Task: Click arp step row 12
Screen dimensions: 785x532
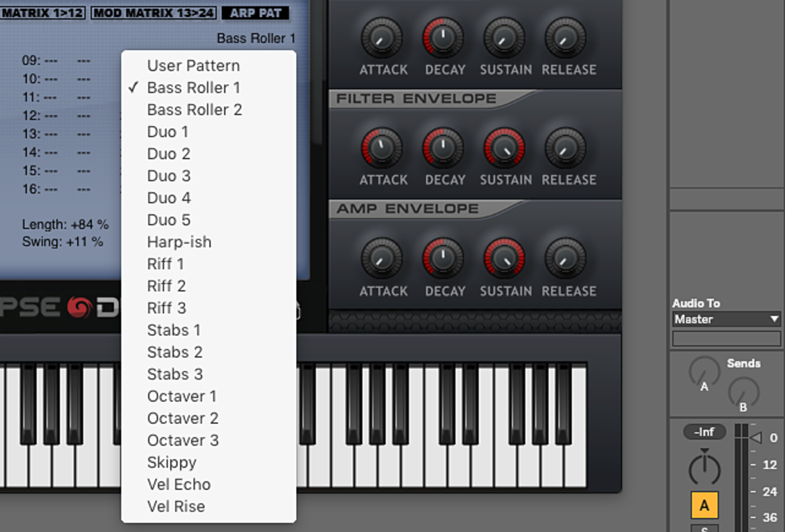Action: pyautogui.click(x=56, y=115)
